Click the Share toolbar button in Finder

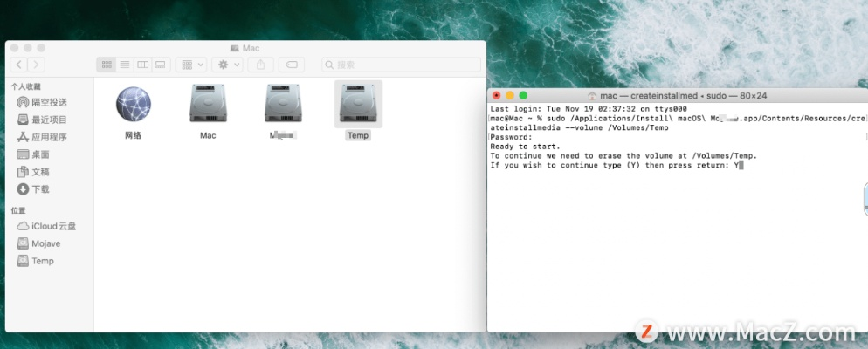pyautogui.click(x=262, y=65)
